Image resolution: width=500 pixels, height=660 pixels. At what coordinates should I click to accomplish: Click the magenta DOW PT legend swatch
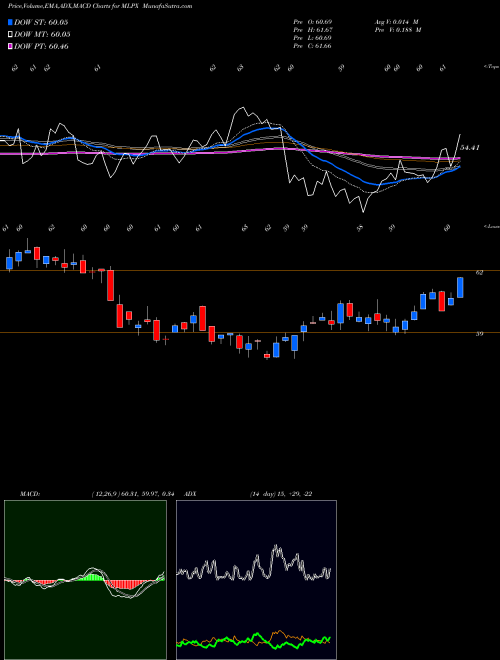click(10, 46)
